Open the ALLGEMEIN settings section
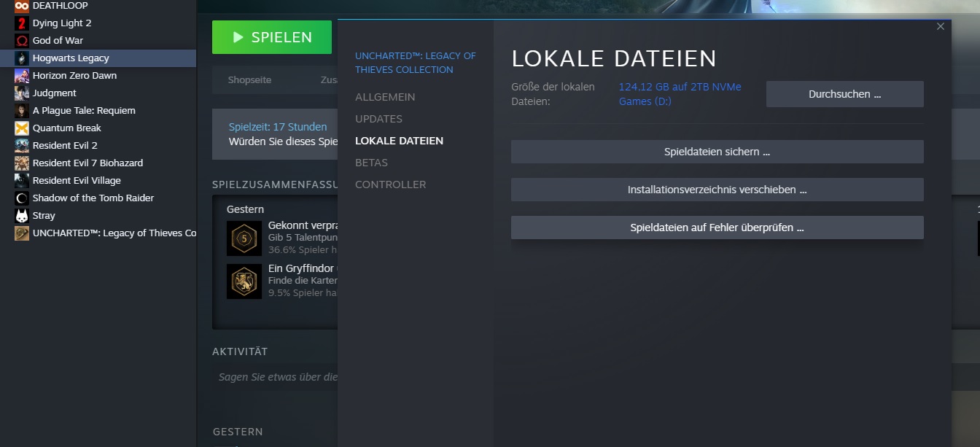The height and width of the screenshot is (447, 980). point(385,97)
